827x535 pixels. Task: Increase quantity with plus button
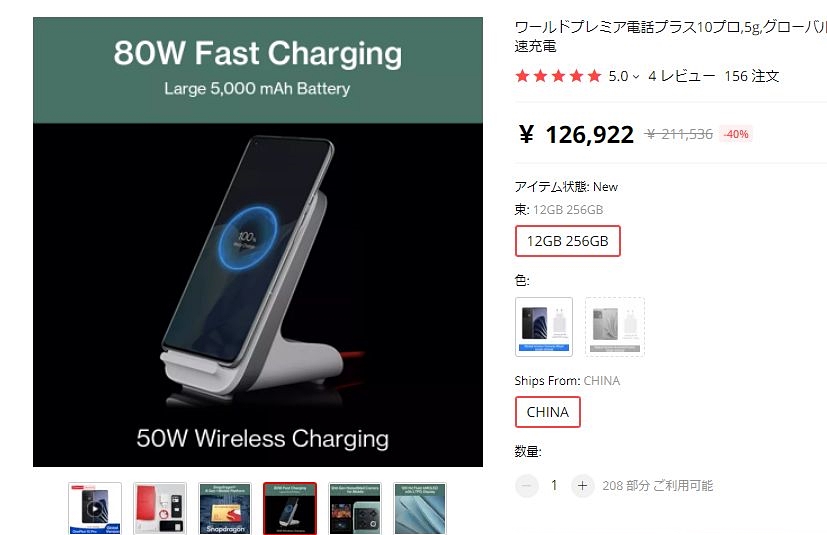(582, 485)
